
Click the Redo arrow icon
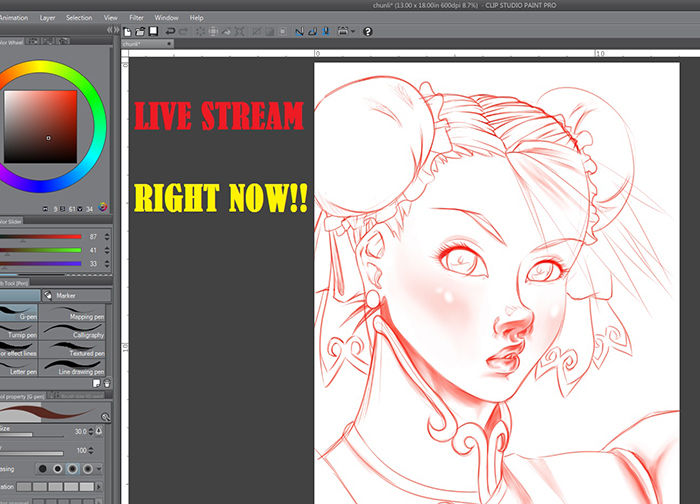[x=183, y=32]
